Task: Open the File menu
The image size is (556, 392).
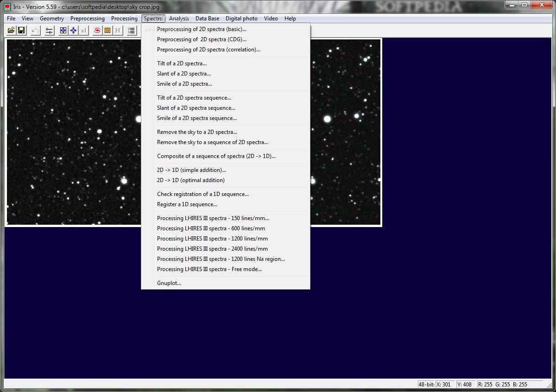Action: click(11, 19)
